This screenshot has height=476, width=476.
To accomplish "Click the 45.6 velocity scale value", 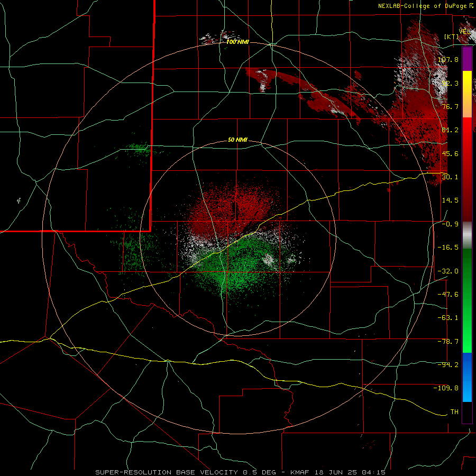I will click(450, 153).
